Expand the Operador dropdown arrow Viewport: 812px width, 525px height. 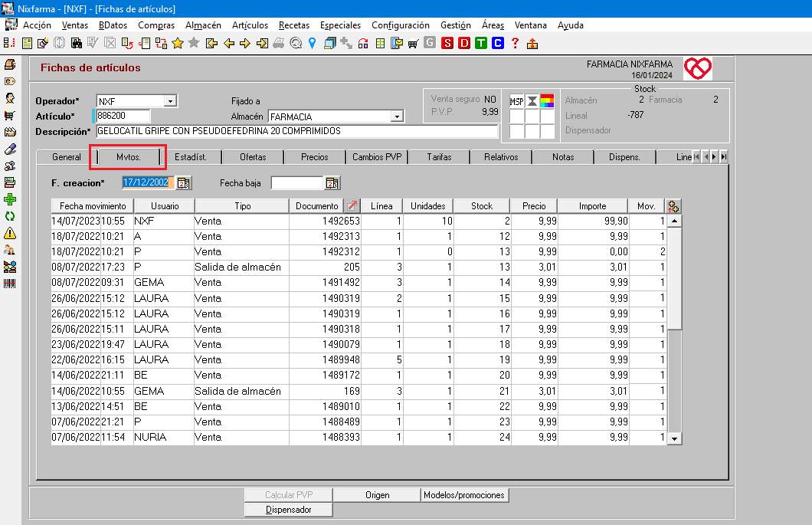click(170, 101)
